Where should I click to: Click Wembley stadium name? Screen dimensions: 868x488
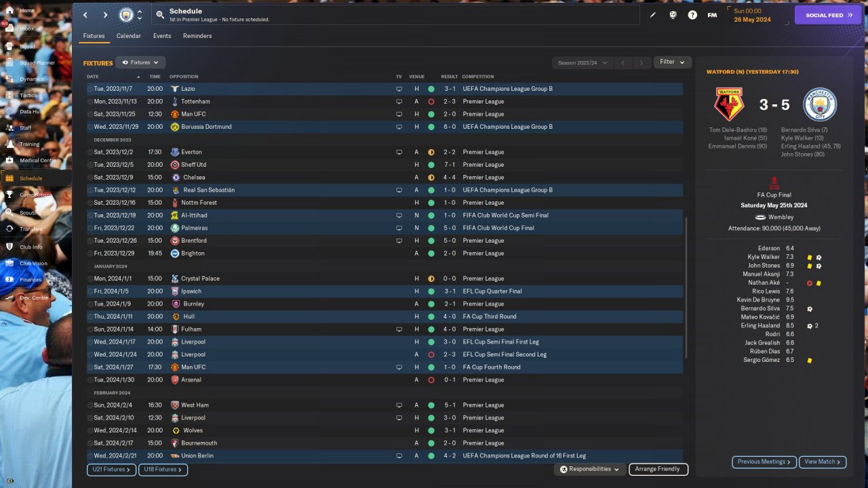coord(781,218)
